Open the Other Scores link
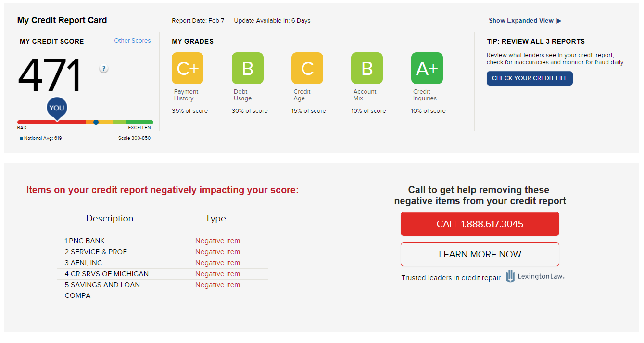 [132, 41]
